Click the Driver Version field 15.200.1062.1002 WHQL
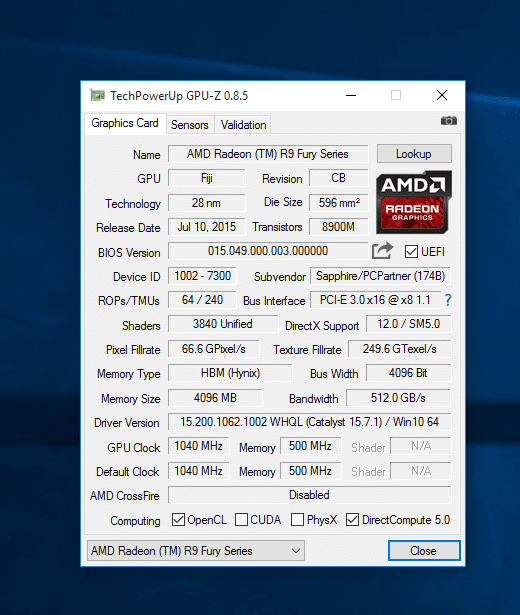Image resolution: width=520 pixels, height=615 pixels. (310, 422)
